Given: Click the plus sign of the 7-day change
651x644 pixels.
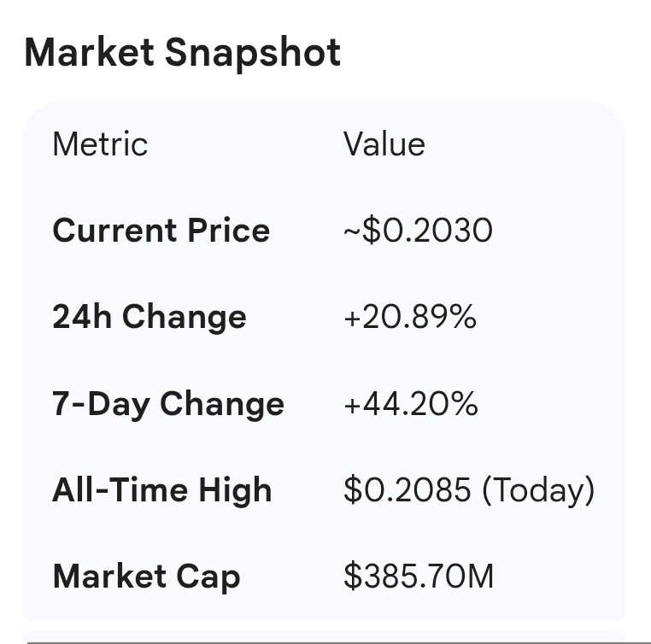Looking at the screenshot, I should coord(351,405).
